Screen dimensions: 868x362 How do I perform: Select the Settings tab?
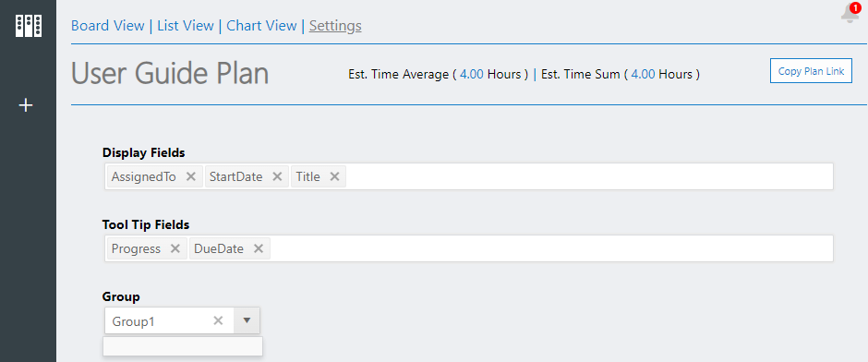tap(335, 26)
